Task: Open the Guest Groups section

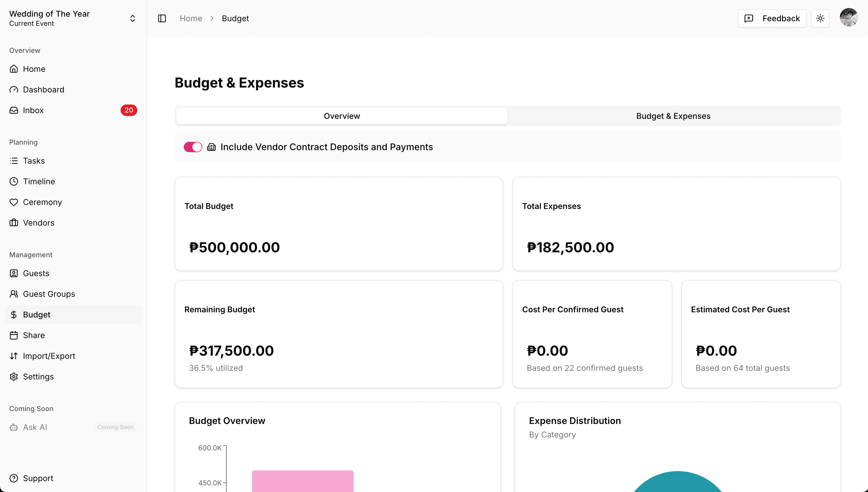Action: 49,294
